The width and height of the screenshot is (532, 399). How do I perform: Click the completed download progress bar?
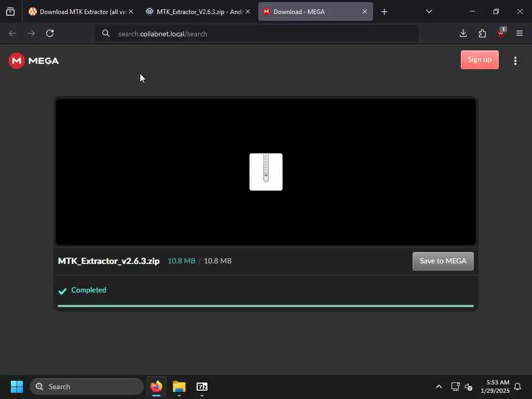click(x=265, y=306)
